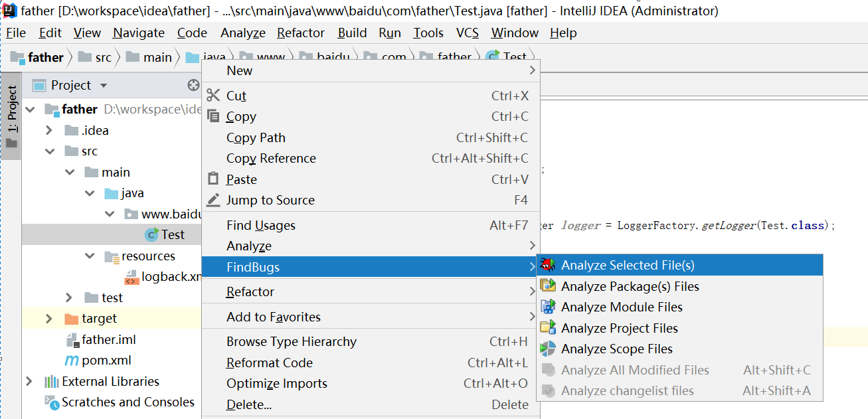
Task: Click the Analyze Selected File(s) bug icon
Action: click(548, 265)
